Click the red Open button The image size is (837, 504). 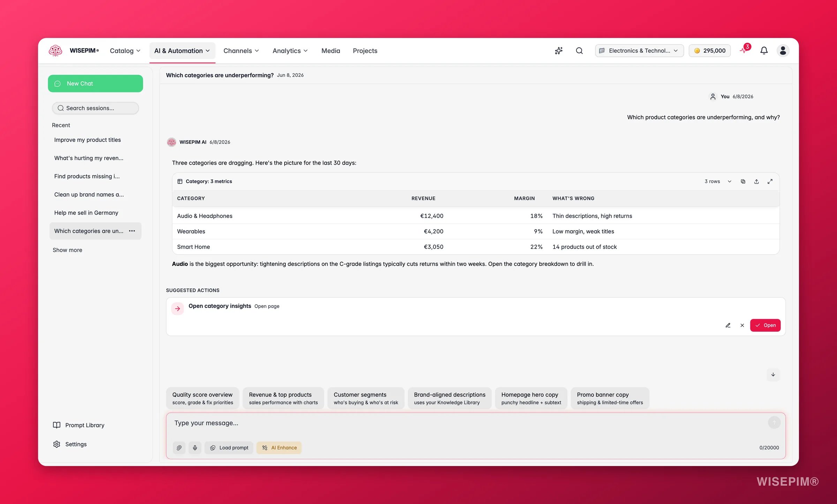pyautogui.click(x=765, y=325)
